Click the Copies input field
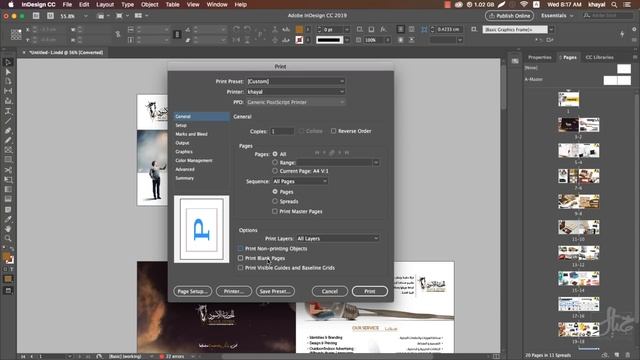The height and width of the screenshot is (360, 640). [x=282, y=131]
